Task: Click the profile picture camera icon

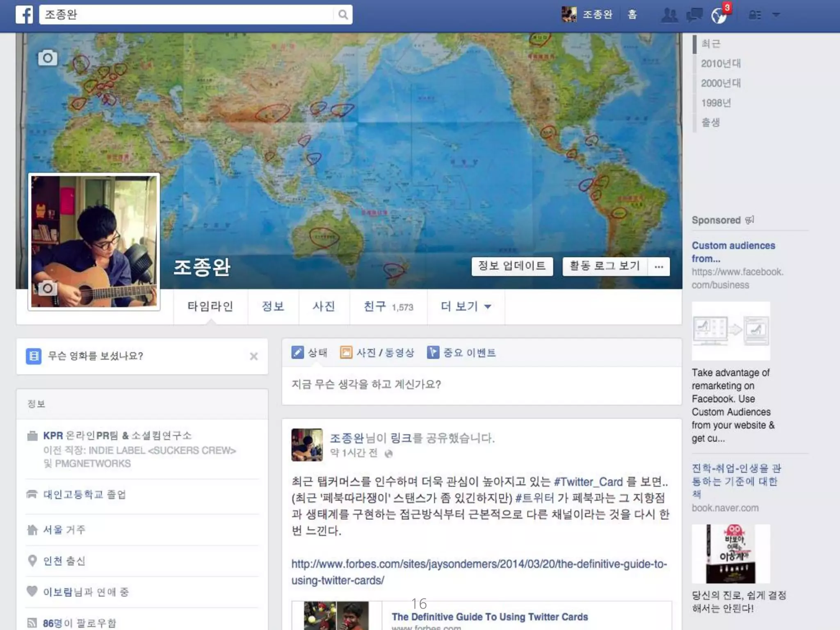Action: 47,288
